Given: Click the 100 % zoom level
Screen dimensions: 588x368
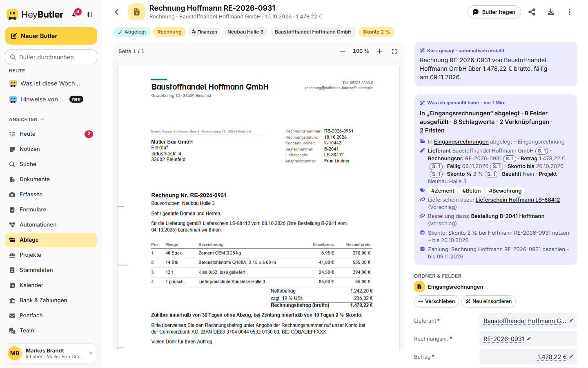Looking at the screenshot, I should (x=361, y=51).
